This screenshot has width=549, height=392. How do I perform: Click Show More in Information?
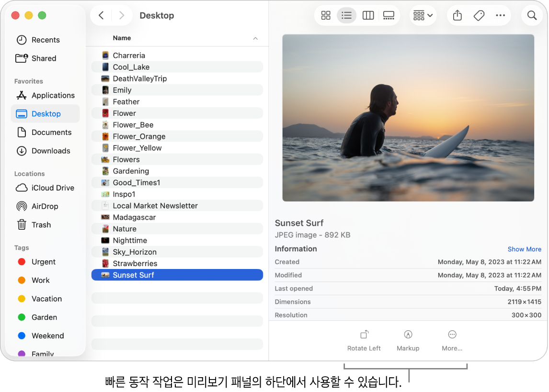click(524, 249)
